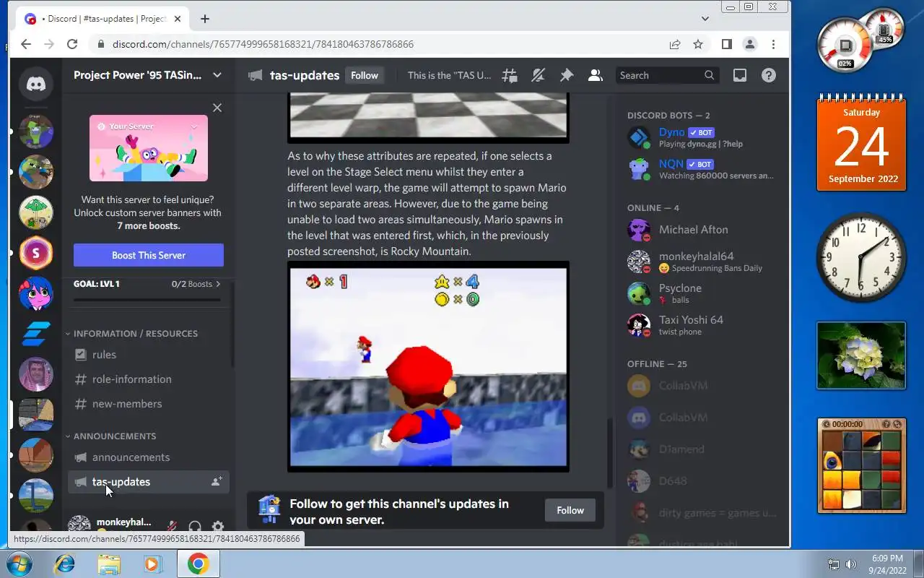
Task: Open Discord inbox icon
Action: (x=740, y=75)
